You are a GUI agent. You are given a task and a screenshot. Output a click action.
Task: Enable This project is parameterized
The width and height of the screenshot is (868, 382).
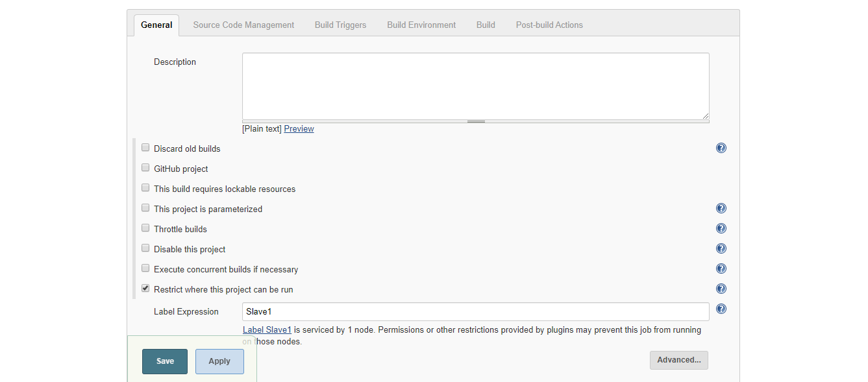[x=145, y=208]
